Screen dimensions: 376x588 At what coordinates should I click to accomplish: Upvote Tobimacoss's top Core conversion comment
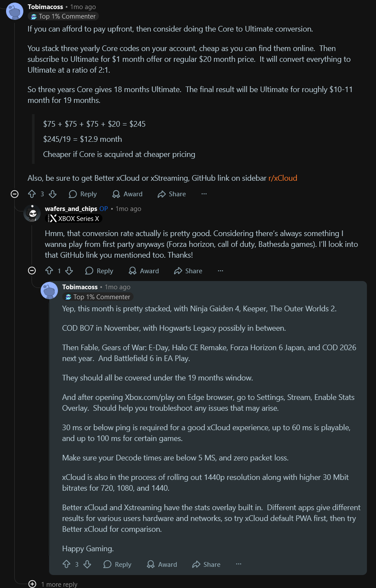pyautogui.click(x=32, y=194)
